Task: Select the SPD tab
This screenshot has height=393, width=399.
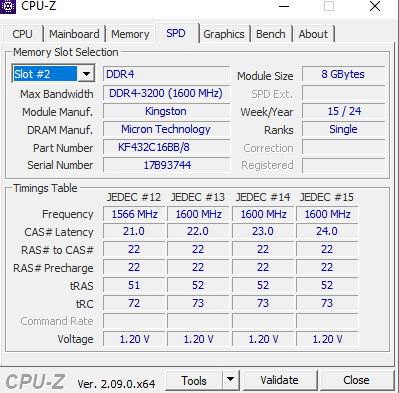Action: click(x=176, y=33)
